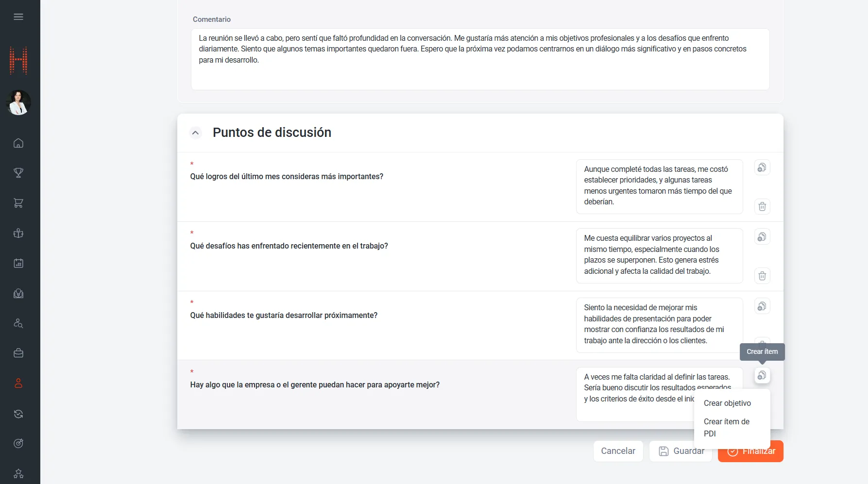Delete the logros discussion point

click(762, 206)
